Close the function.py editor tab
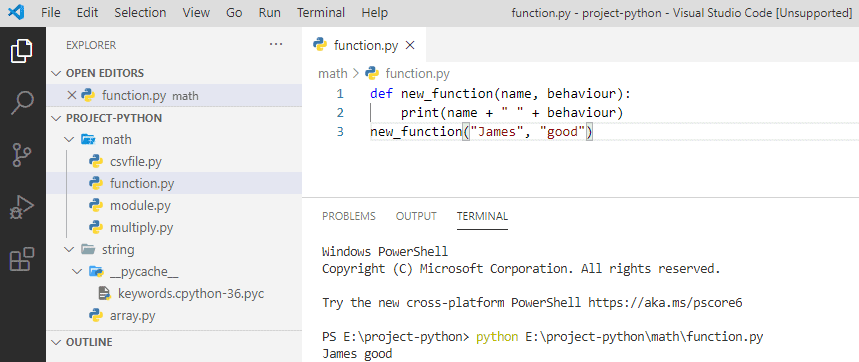Viewport: 859px width, 362px height. click(409, 45)
